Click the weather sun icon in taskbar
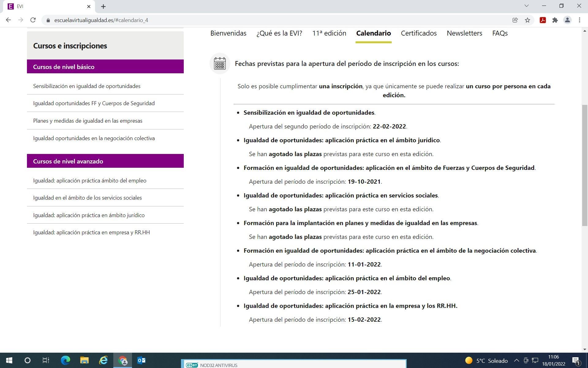This screenshot has width=588, height=368. 469,361
